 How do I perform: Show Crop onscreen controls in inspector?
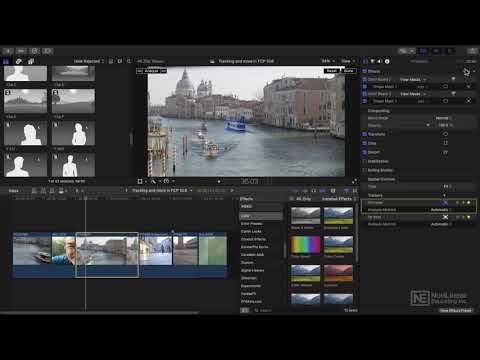(x=445, y=143)
